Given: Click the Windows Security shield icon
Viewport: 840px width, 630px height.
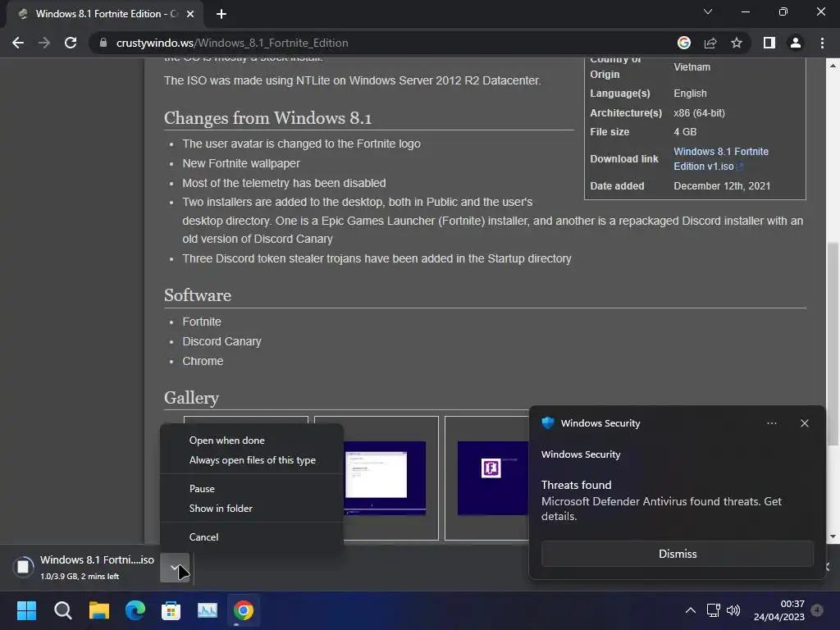Looking at the screenshot, I should 547,423.
